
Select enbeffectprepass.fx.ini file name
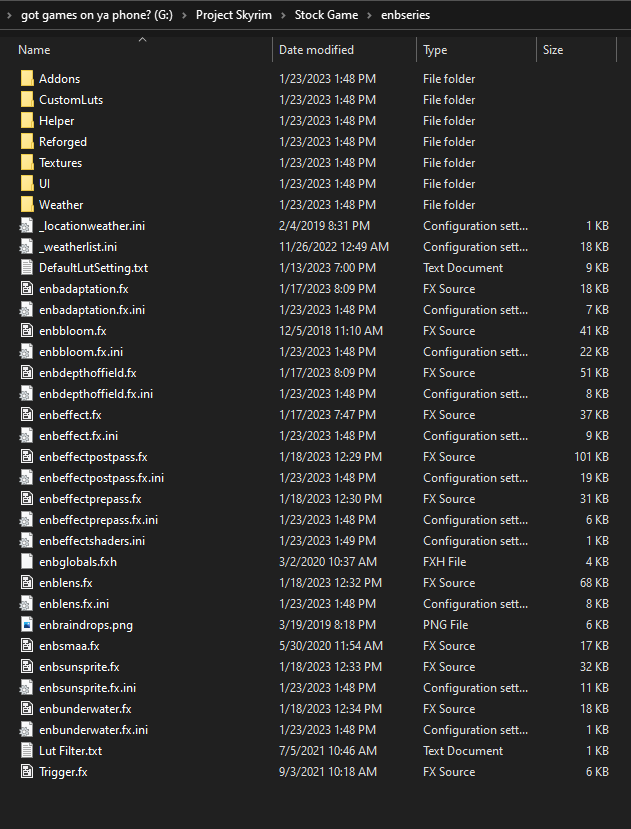tap(98, 520)
